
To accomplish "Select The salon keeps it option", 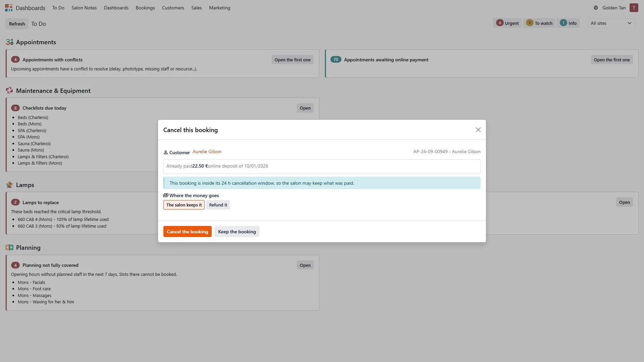I will tap(184, 205).
